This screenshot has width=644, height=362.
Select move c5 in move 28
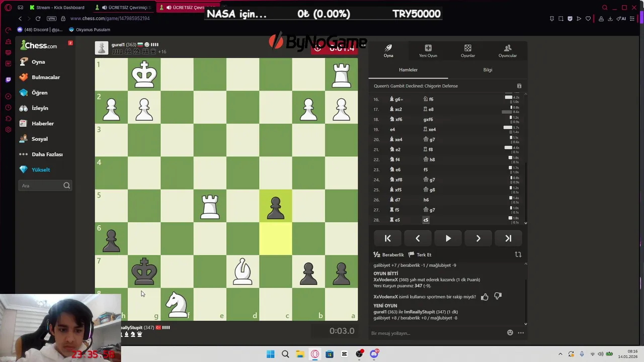[426, 220]
